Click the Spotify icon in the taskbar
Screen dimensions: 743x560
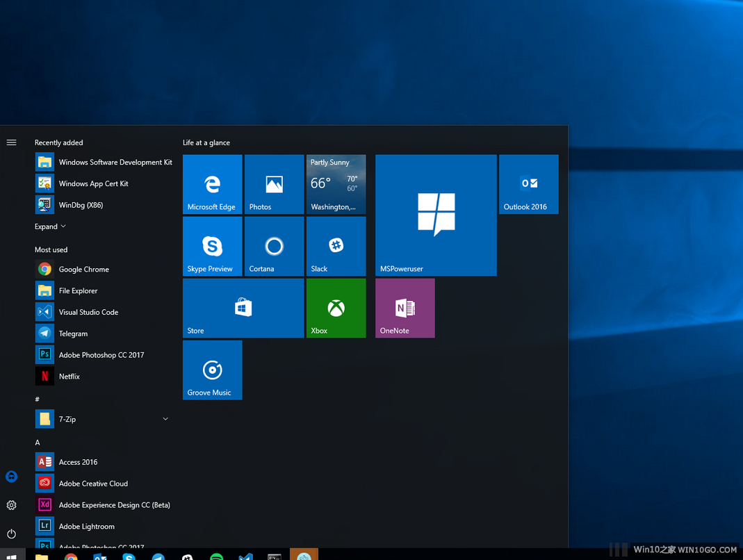(216, 556)
